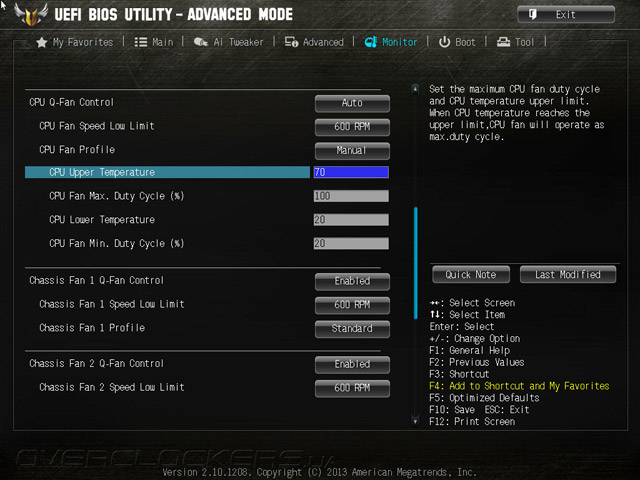The image size is (640, 480).
Task: Click the F3: Shortcut hint
Action: pyautogui.click(x=459, y=374)
